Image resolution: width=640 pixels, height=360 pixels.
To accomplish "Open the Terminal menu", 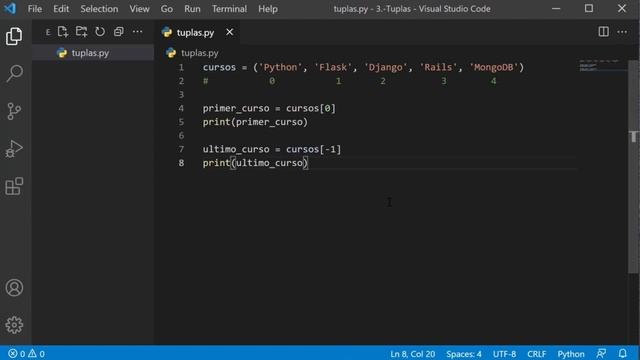I will click(229, 9).
